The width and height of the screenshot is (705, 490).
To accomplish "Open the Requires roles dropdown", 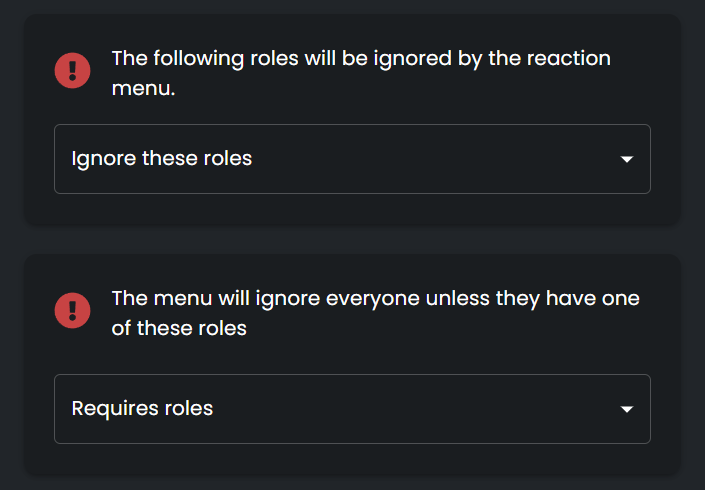I will 352,409.
